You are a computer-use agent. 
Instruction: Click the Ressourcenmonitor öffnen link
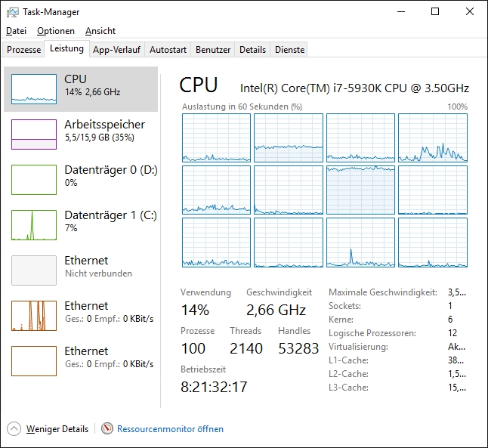[x=170, y=429]
